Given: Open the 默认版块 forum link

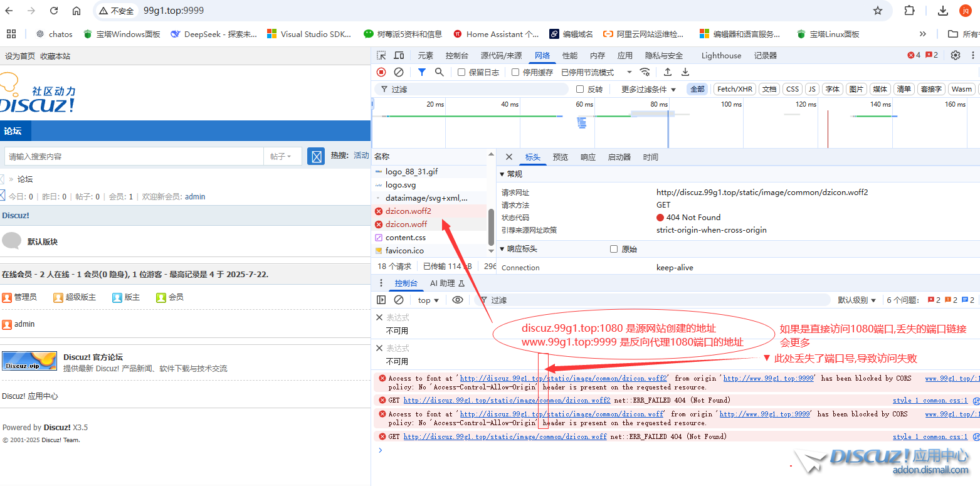Looking at the screenshot, I should pyautogui.click(x=43, y=241).
